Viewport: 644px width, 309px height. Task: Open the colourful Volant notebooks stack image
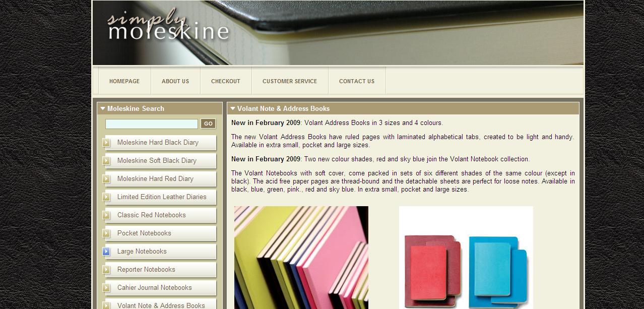tap(301, 257)
